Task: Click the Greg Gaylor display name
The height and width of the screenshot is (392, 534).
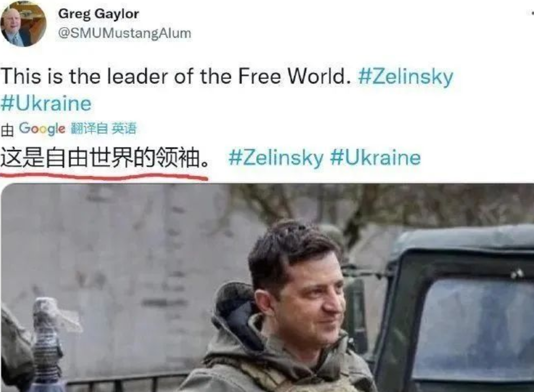Action: [98, 14]
